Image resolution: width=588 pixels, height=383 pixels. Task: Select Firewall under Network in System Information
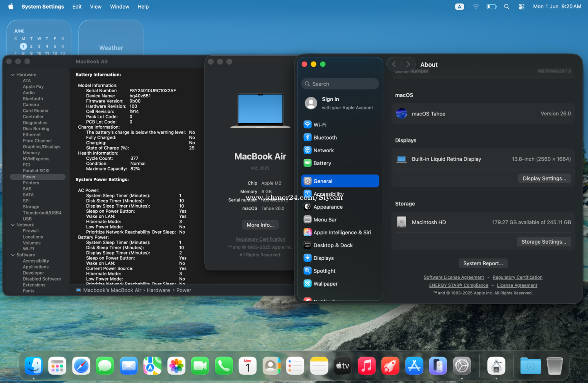click(31, 231)
